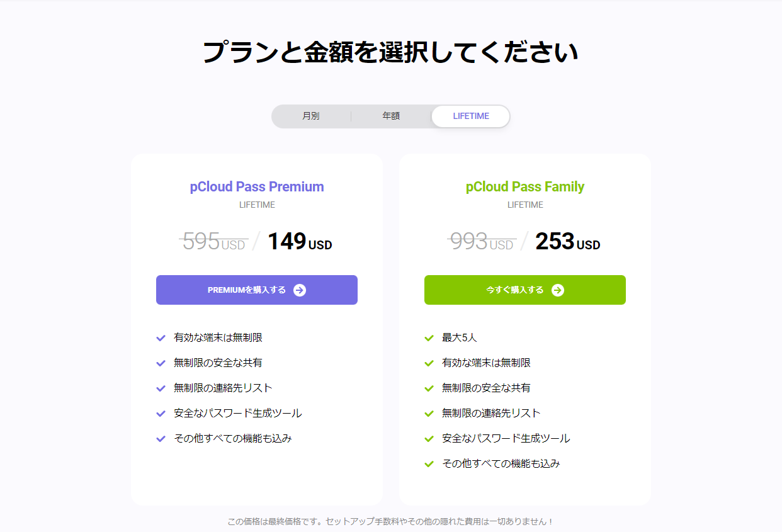Click purple checkmark beside 無制限の安全な共有
This screenshot has height=532, width=782.
161,363
